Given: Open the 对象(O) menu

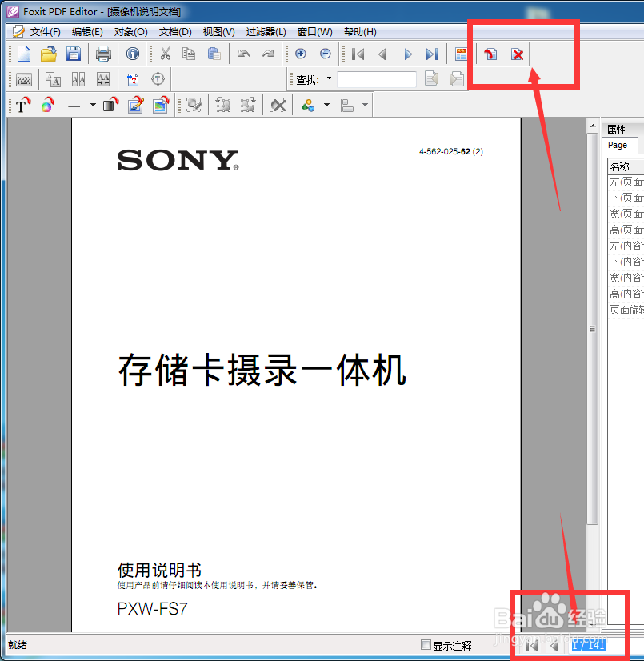Looking at the screenshot, I should coord(130,32).
